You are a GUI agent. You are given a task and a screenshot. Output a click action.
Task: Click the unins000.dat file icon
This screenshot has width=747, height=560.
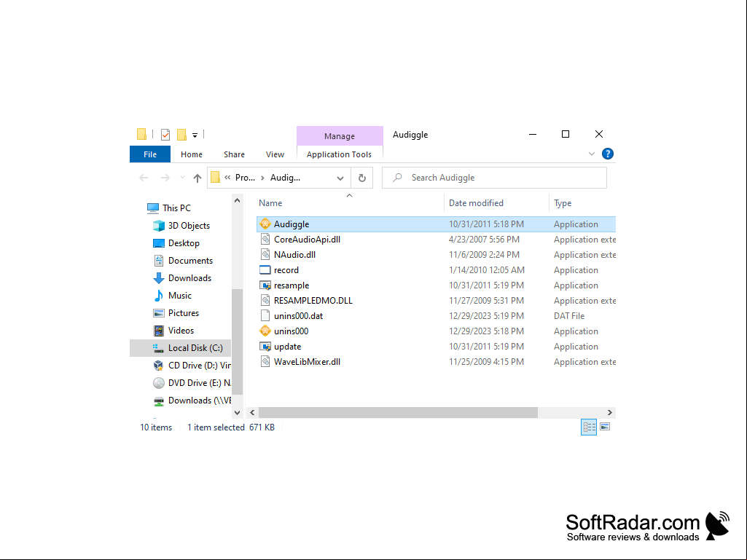pos(265,316)
